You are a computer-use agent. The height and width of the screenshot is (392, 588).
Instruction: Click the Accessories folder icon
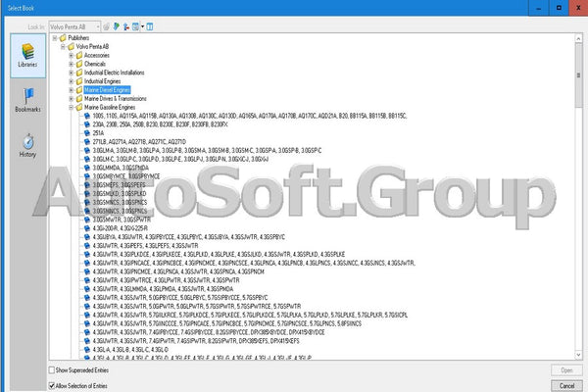point(79,55)
